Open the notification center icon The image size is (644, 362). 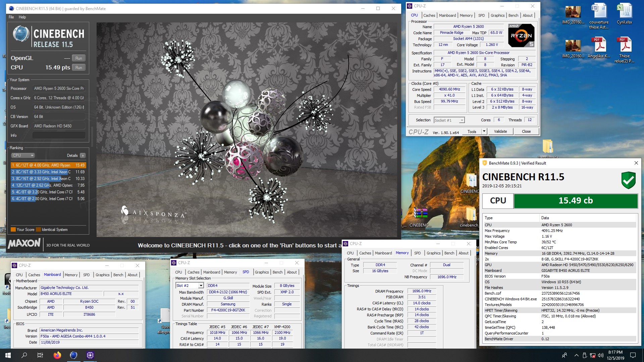pos(633,355)
